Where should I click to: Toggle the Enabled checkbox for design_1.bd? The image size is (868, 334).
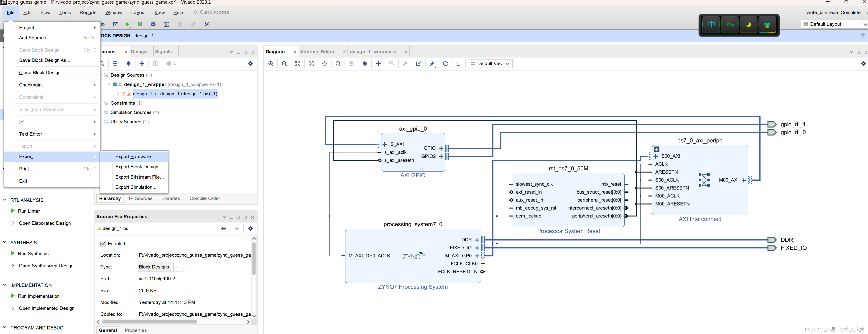coord(103,243)
